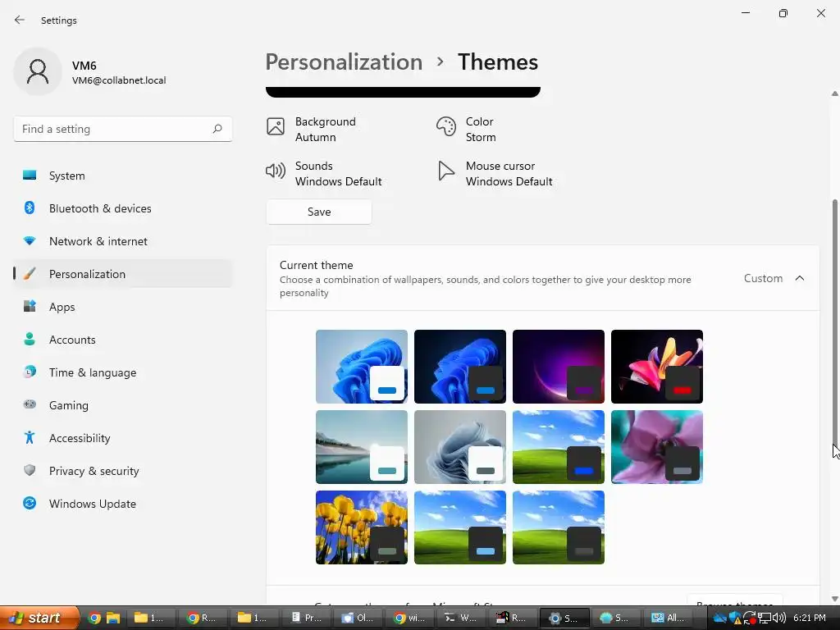
Task: Go back via Personalization breadcrumb
Action: point(344,62)
